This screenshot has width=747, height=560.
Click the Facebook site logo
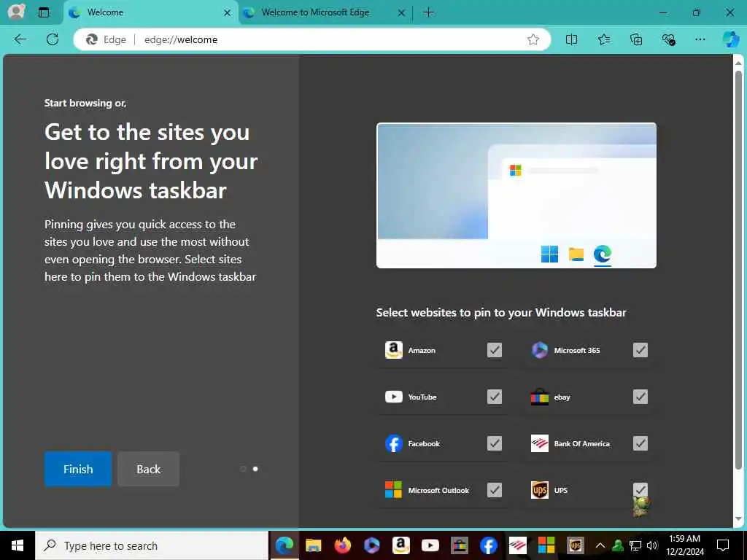pyautogui.click(x=393, y=443)
